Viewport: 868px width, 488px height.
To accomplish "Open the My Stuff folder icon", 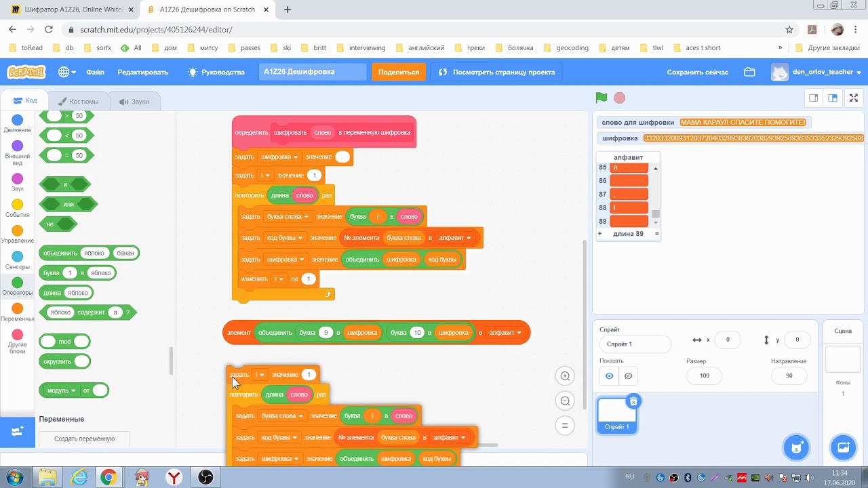I will (x=749, y=72).
